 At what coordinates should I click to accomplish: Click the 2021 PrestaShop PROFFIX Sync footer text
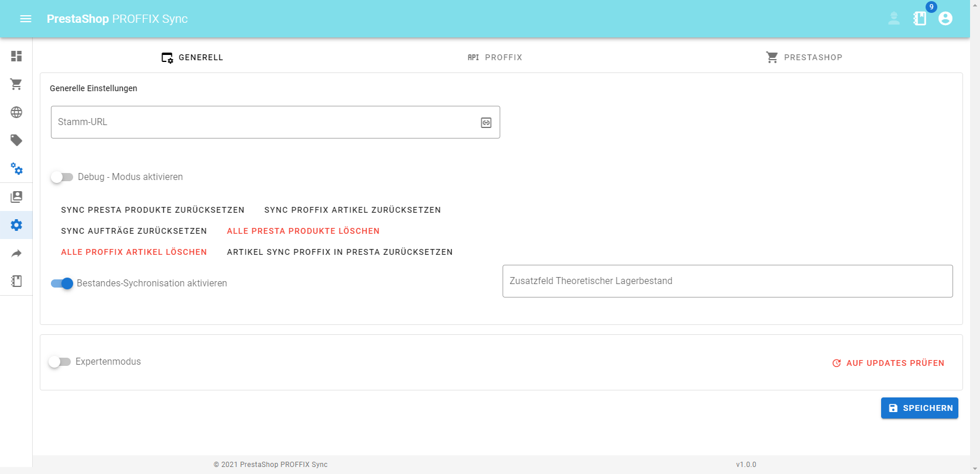click(270, 465)
